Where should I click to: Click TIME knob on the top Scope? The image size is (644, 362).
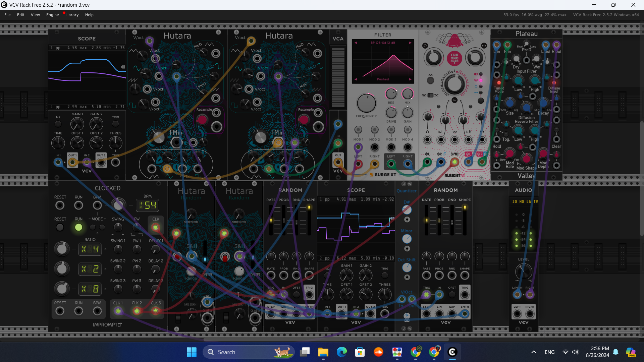[x=58, y=143]
